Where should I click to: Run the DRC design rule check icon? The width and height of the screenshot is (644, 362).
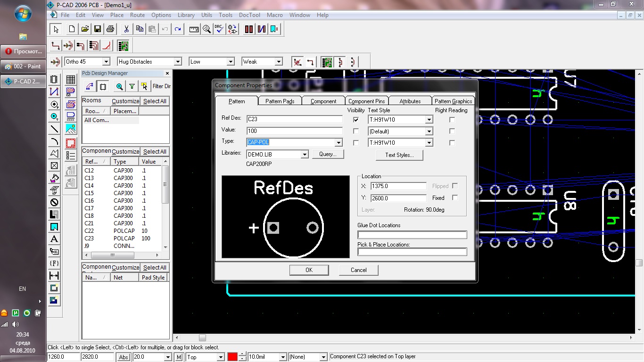(x=219, y=29)
